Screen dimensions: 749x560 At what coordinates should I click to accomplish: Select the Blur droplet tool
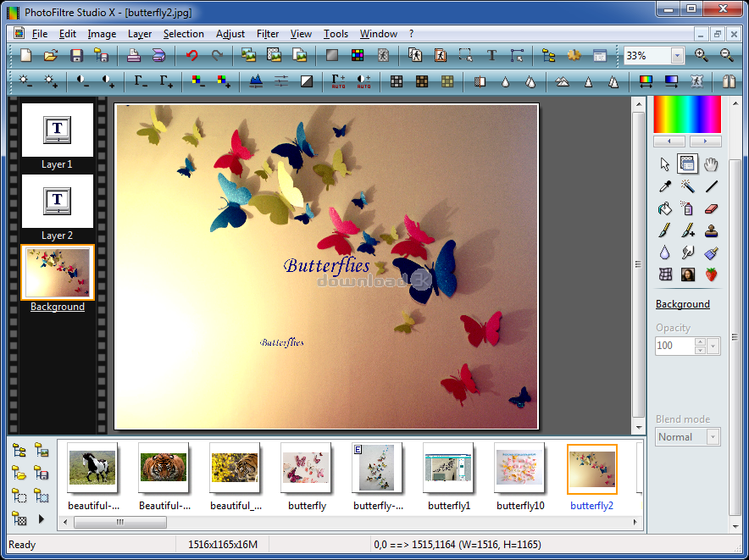(664, 252)
